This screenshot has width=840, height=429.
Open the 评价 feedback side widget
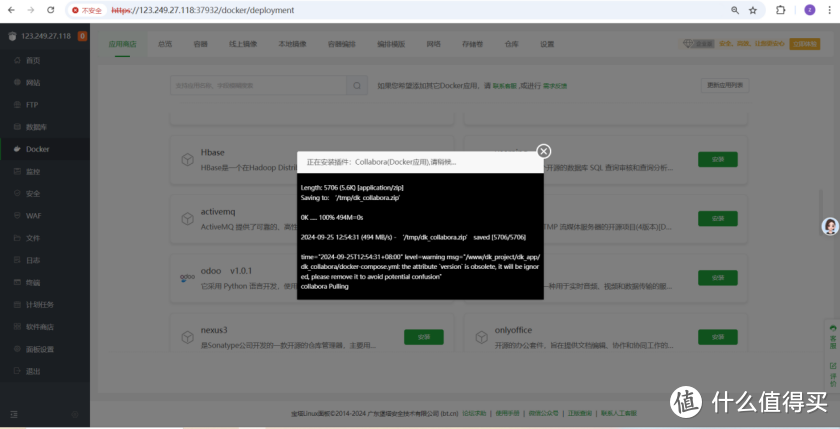tap(832, 374)
